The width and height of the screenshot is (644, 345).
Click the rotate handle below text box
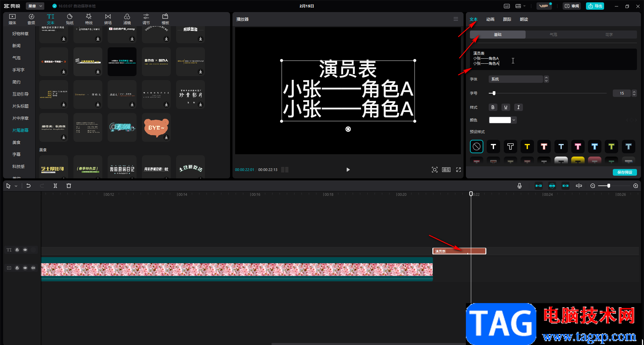coord(348,129)
